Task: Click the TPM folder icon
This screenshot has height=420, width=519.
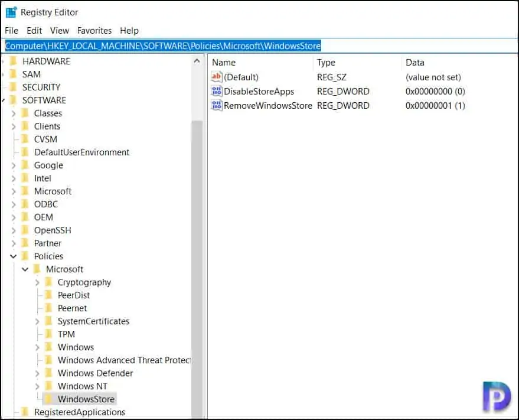Action: coord(48,334)
